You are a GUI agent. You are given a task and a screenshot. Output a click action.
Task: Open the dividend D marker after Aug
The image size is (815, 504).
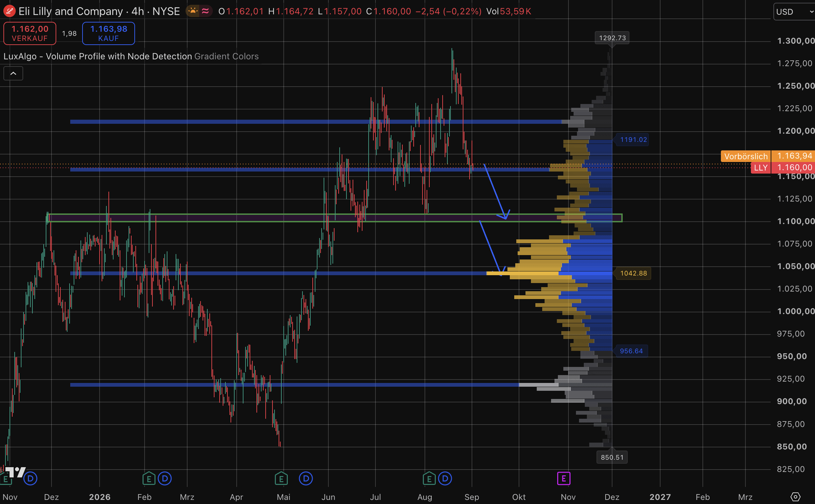click(445, 478)
